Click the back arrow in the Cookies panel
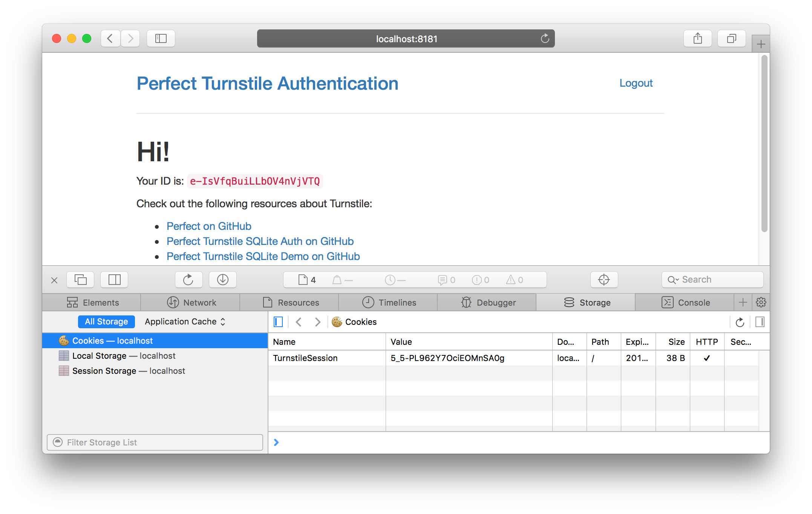The height and width of the screenshot is (514, 812). pyautogui.click(x=298, y=322)
